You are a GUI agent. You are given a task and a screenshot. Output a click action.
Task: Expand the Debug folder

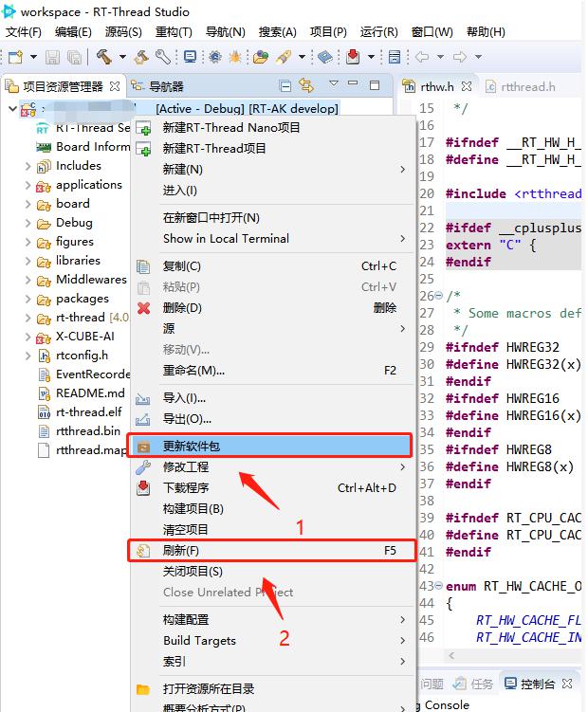(28, 223)
